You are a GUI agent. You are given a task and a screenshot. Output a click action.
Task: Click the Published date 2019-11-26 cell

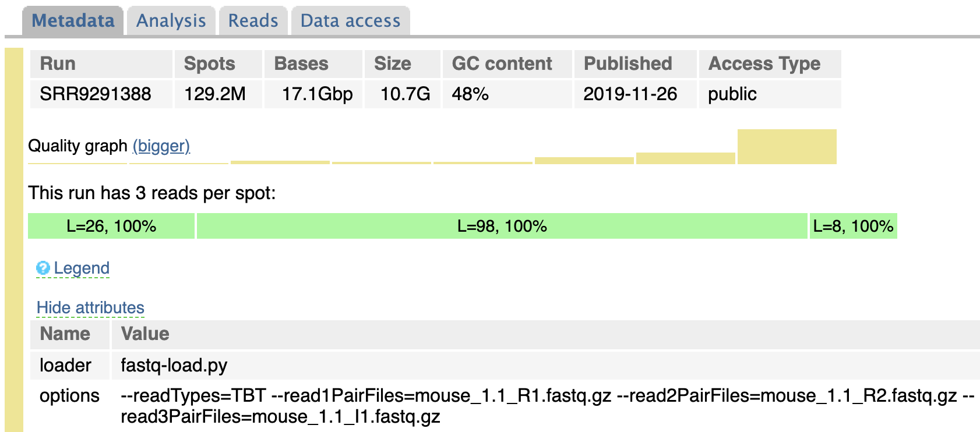tap(630, 94)
